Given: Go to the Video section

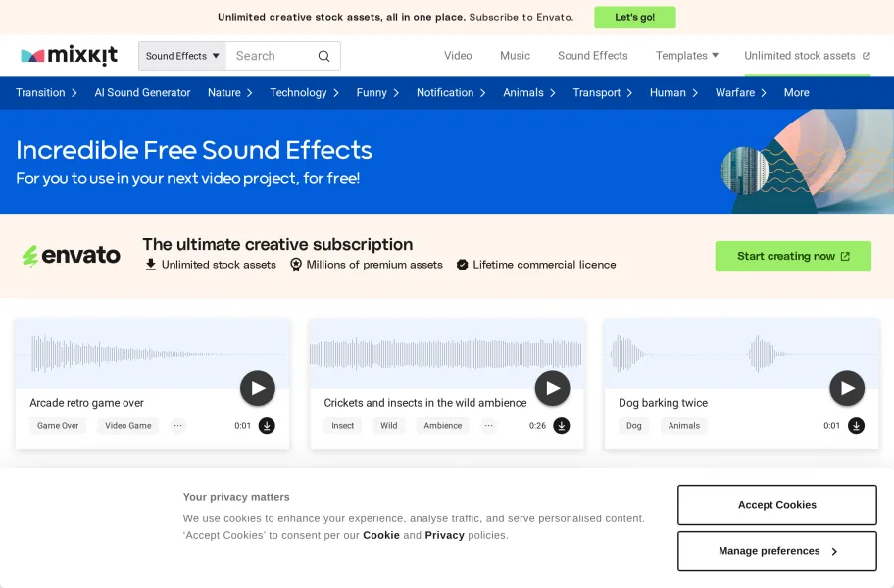Looking at the screenshot, I should point(458,55).
